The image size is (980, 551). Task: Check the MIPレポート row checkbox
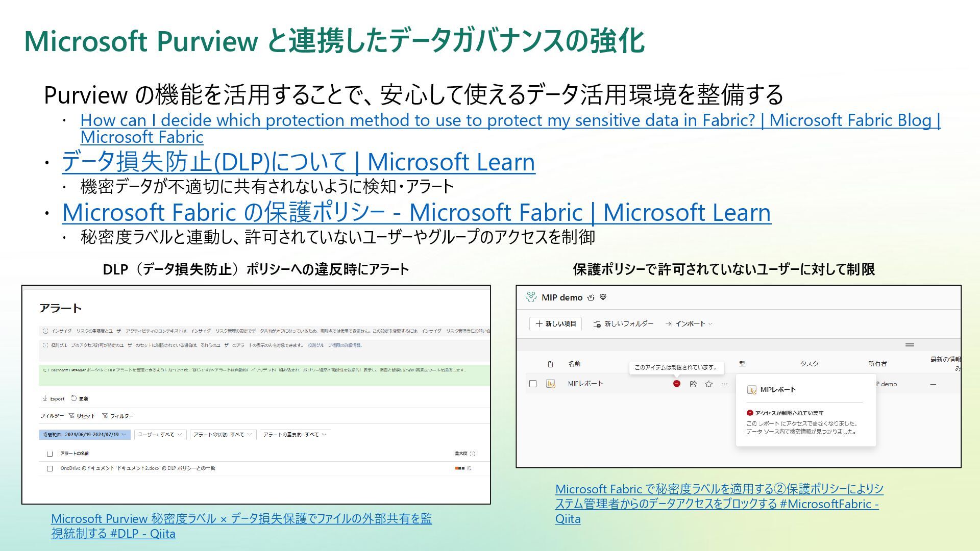533,384
